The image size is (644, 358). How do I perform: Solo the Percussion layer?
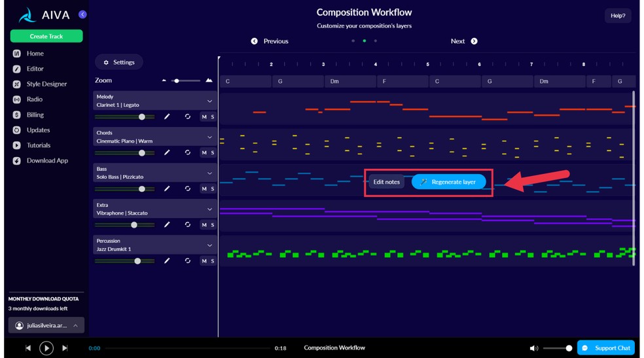[212, 260]
